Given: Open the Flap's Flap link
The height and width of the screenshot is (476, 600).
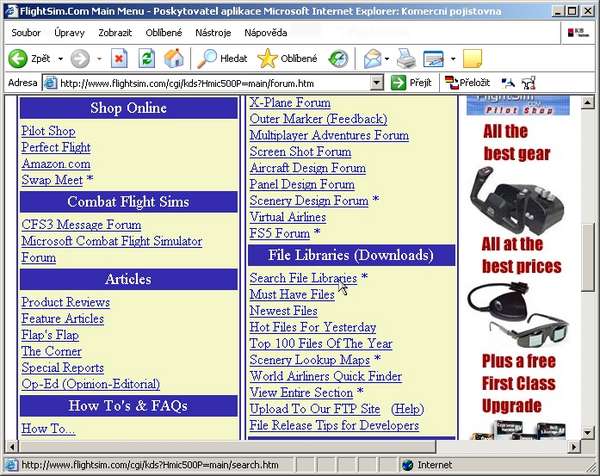Looking at the screenshot, I should click(50, 335).
